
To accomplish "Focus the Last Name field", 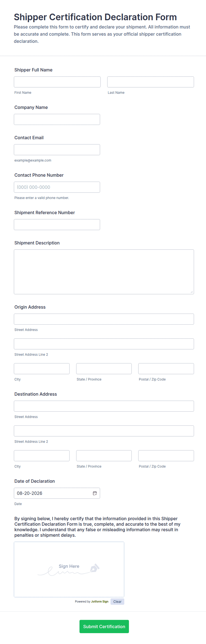I will 150,82.
